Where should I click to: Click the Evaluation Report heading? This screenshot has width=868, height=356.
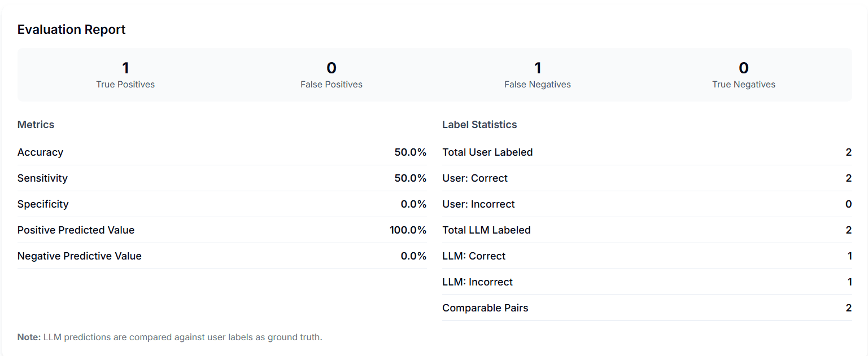pyautogui.click(x=71, y=29)
